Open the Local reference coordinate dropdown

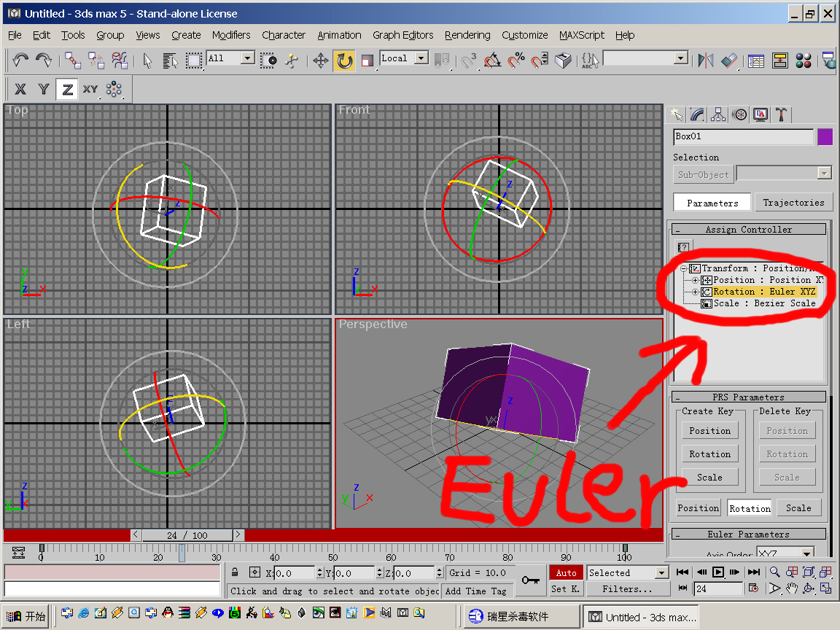[x=421, y=58]
